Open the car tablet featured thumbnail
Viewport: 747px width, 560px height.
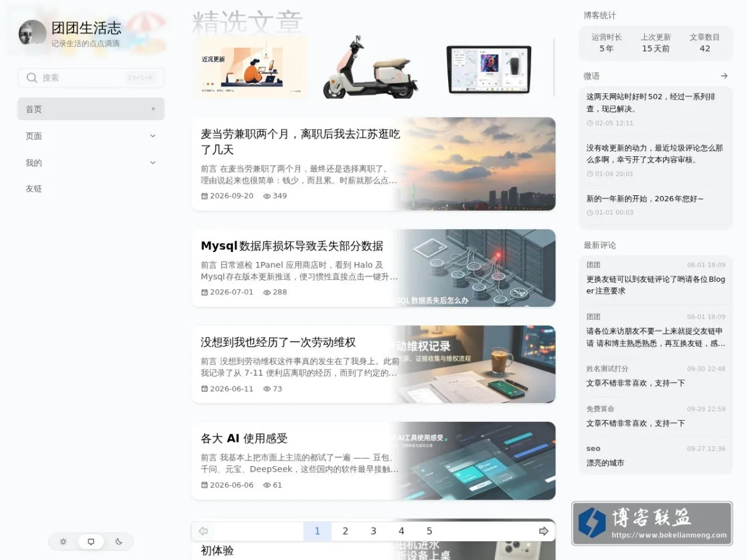[x=489, y=68]
